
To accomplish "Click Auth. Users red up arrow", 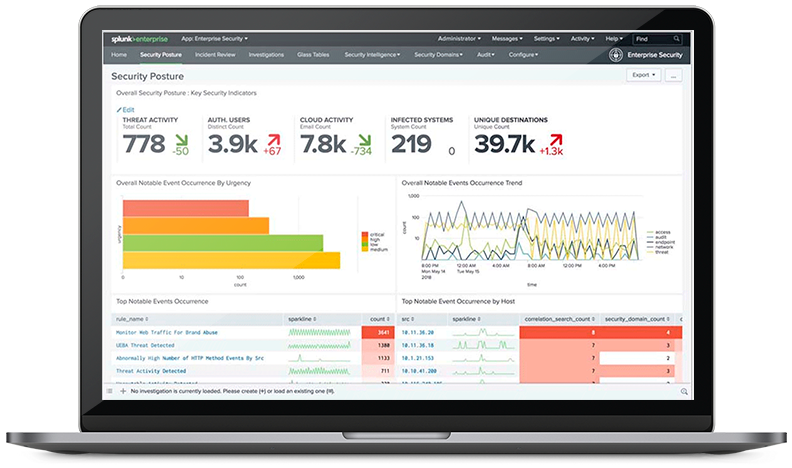I will tap(274, 140).
